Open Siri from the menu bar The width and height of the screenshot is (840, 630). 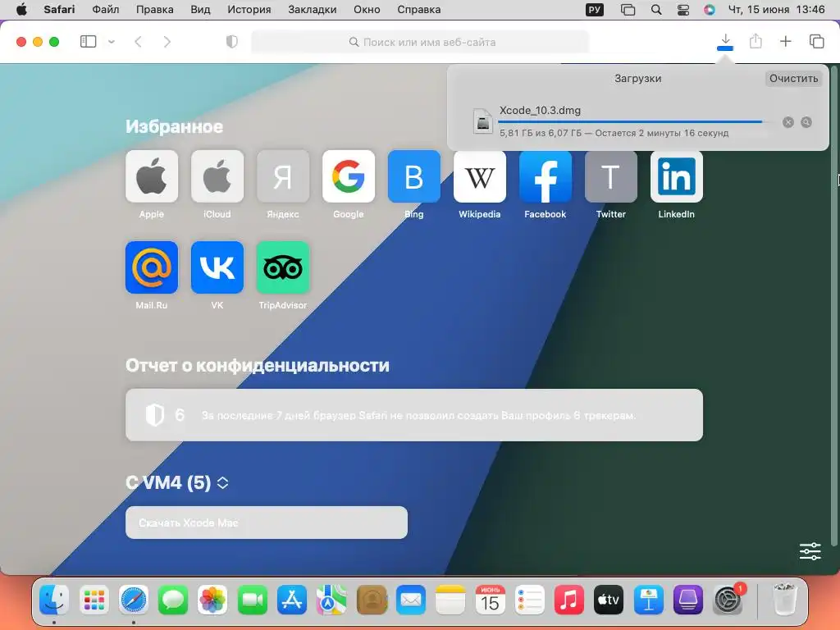pyautogui.click(x=710, y=10)
